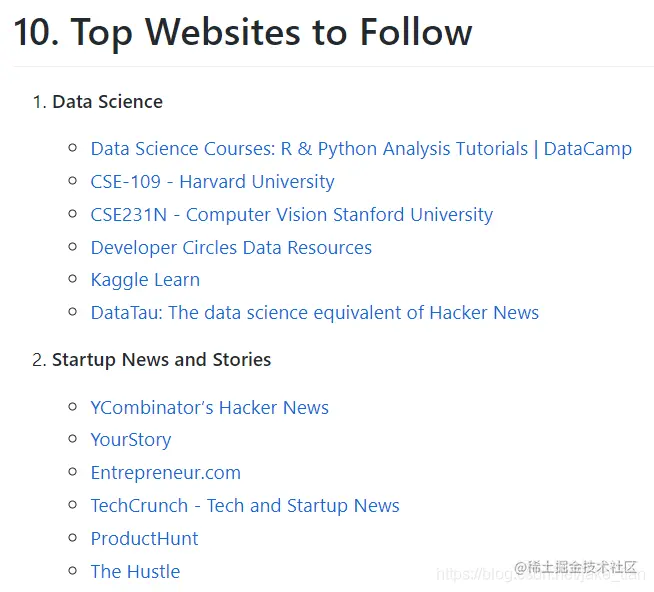Open CSE231N Computer Vision Stanford University link
The height and width of the screenshot is (592, 654).
click(x=292, y=215)
